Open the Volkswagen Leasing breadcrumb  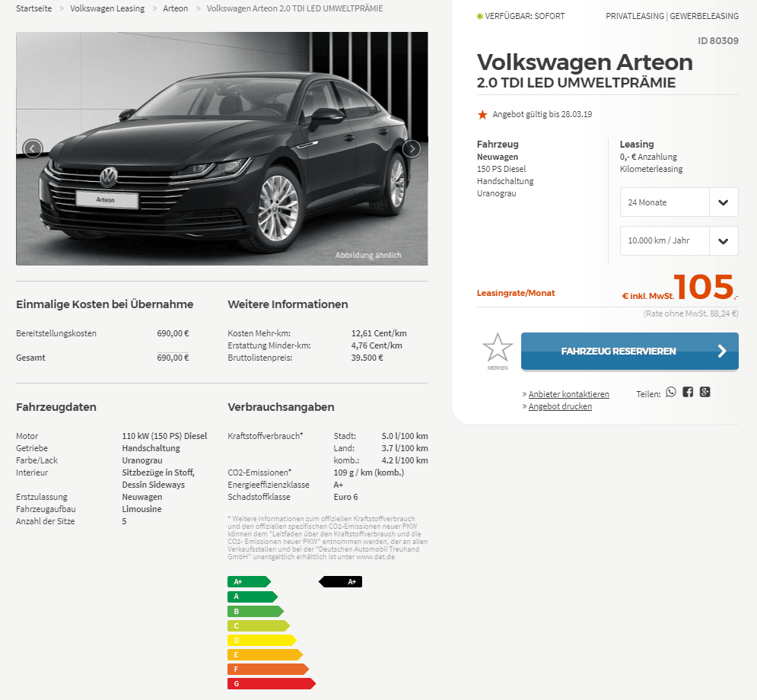coord(107,8)
